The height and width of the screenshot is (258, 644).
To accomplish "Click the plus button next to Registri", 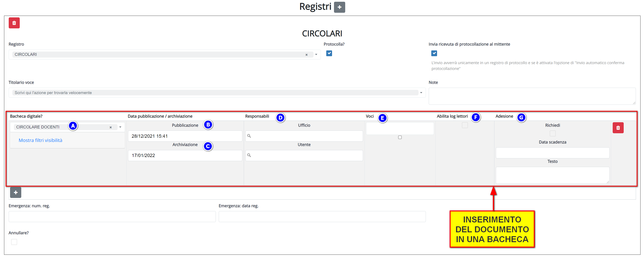I will (x=339, y=7).
